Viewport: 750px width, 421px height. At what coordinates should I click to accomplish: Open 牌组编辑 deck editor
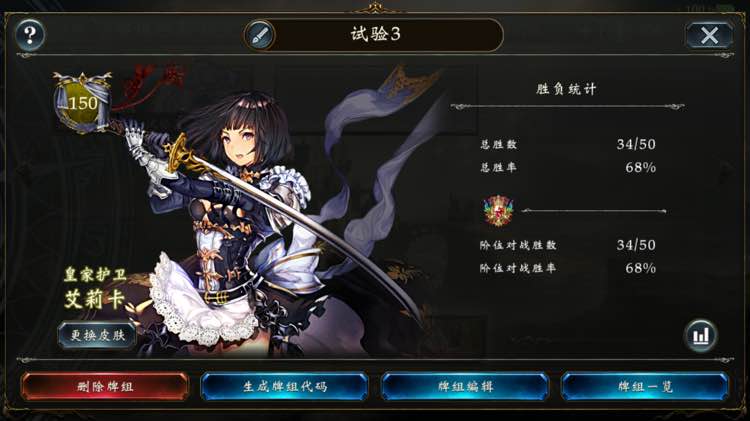tap(465, 387)
